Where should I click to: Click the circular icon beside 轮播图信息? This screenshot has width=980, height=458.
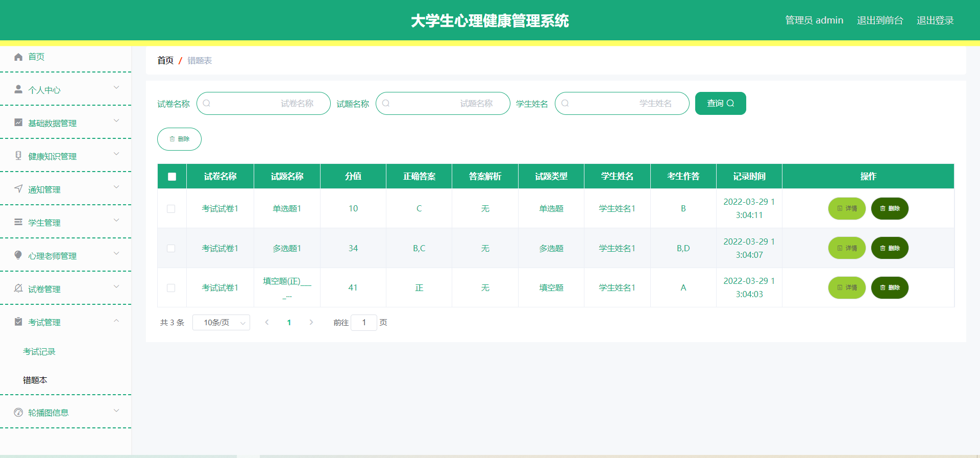coord(18,412)
